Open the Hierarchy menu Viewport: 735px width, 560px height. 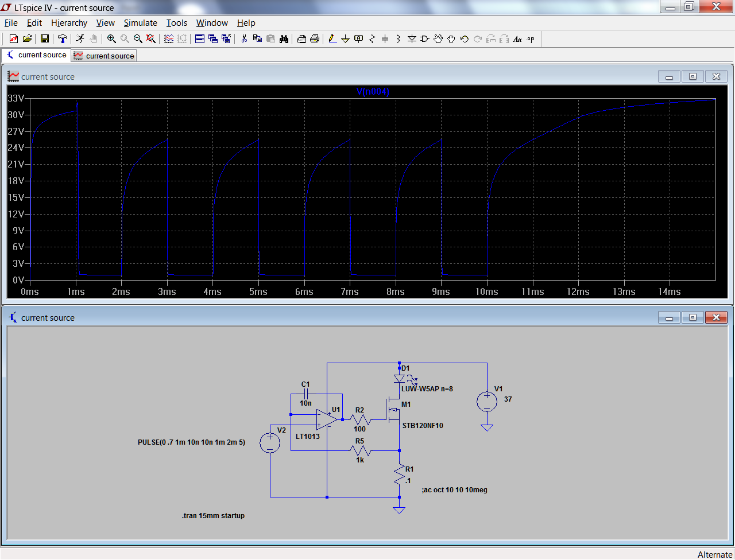69,23
